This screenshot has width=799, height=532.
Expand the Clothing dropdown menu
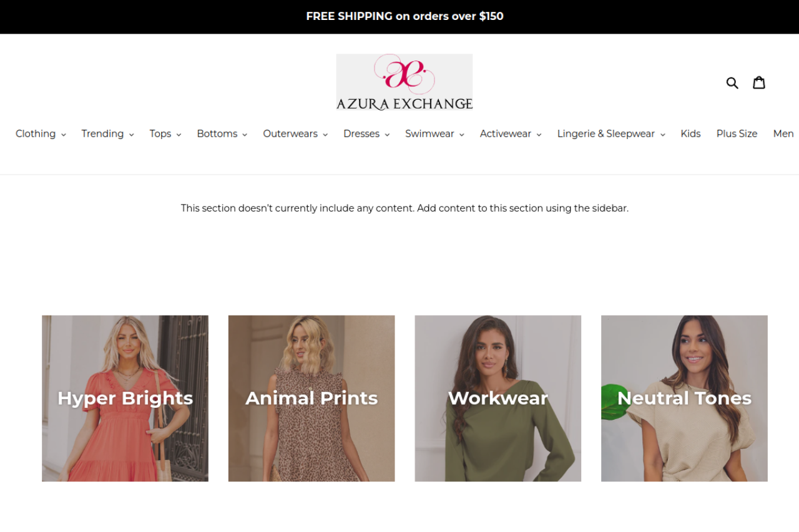(41, 133)
